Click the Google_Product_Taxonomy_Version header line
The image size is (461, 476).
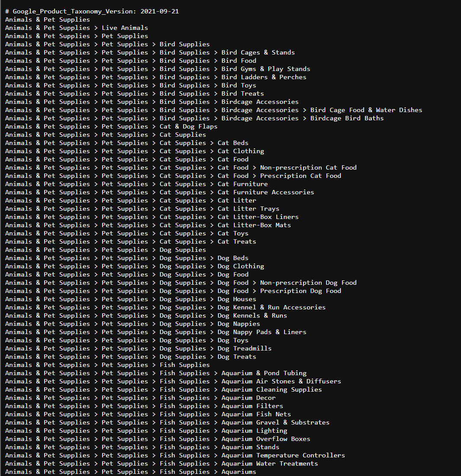[92, 12]
